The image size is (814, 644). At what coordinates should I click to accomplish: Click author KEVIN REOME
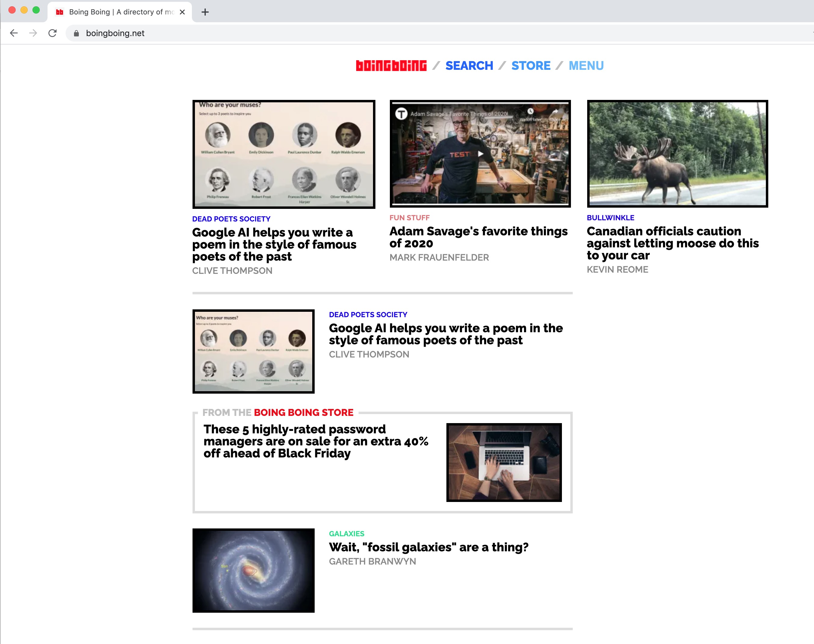(617, 270)
